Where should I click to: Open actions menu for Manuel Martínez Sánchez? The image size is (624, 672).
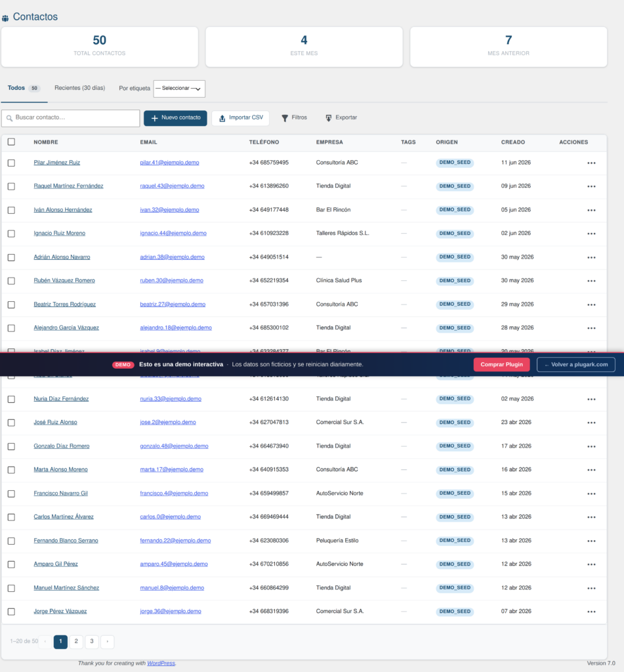click(x=591, y=589)
